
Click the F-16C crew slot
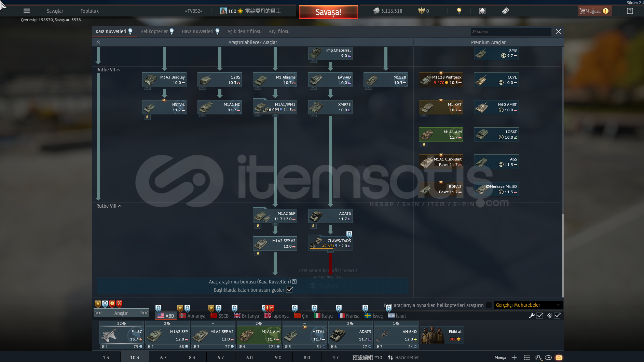pos(122,335)
